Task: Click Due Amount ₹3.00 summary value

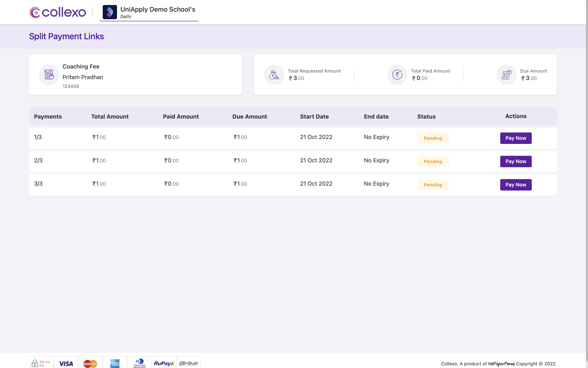Action: click(x=529, y=78)
